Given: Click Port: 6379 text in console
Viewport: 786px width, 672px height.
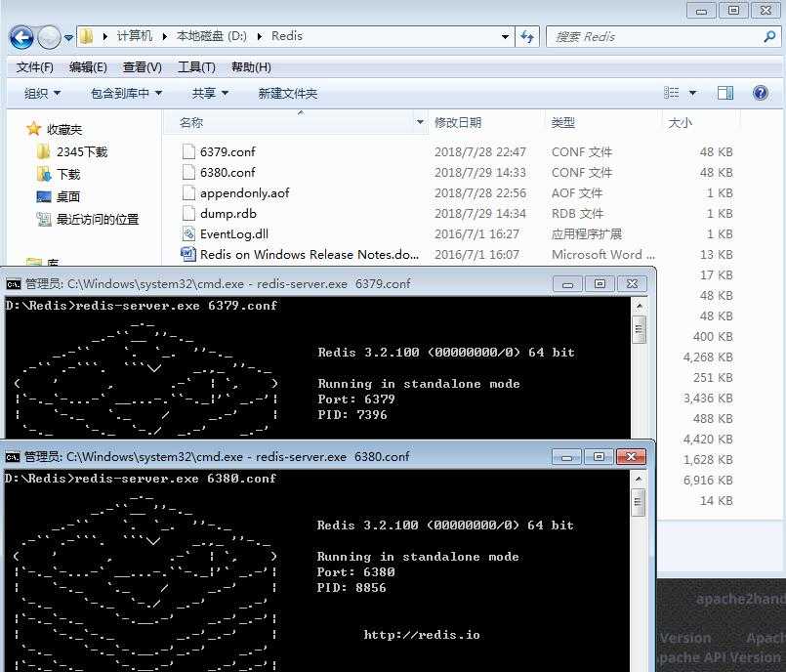Looking at the screenshot, I should coord(356,399).
